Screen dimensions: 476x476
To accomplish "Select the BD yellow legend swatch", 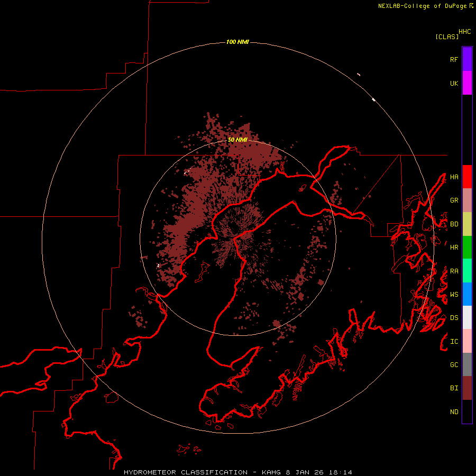I will 467,224.
